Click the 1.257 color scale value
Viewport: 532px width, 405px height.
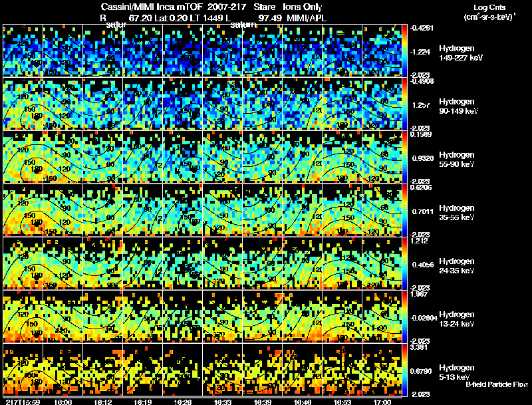click(x=422, y=105)
